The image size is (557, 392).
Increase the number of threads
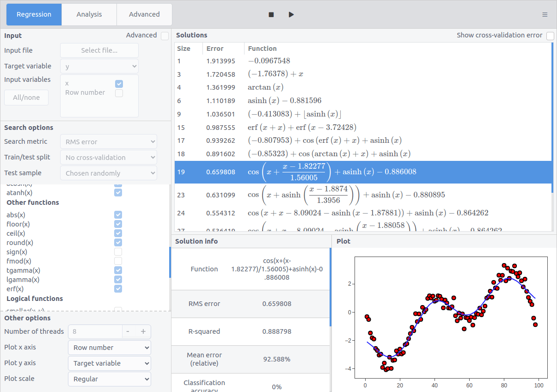click(143, 331)
